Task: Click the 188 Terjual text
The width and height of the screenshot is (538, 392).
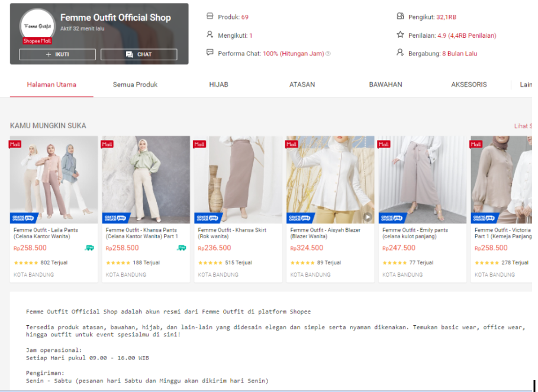Action: pos(146,263)
